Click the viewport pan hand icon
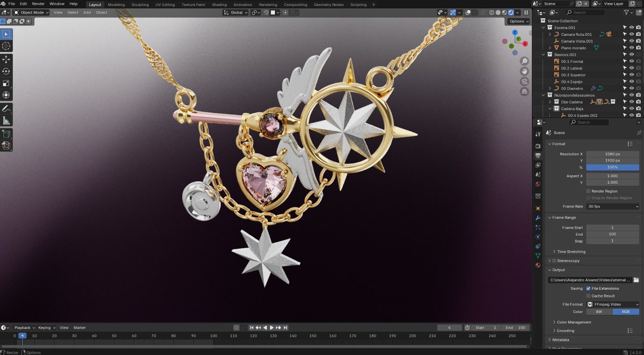 click(x=524, y=71)
